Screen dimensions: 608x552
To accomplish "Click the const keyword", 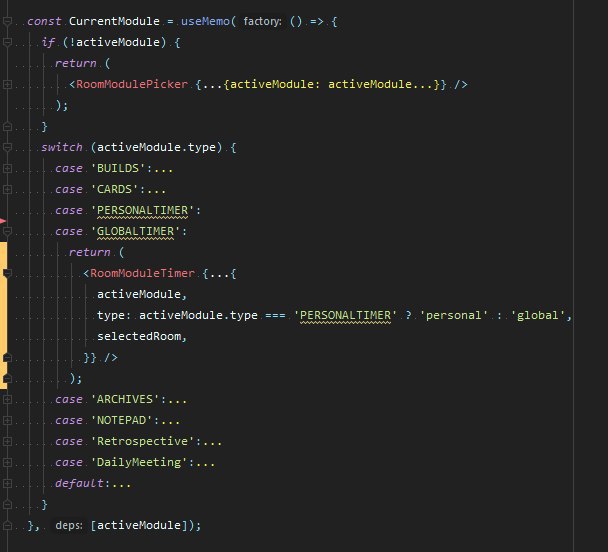I will click(x=44, y=21).
